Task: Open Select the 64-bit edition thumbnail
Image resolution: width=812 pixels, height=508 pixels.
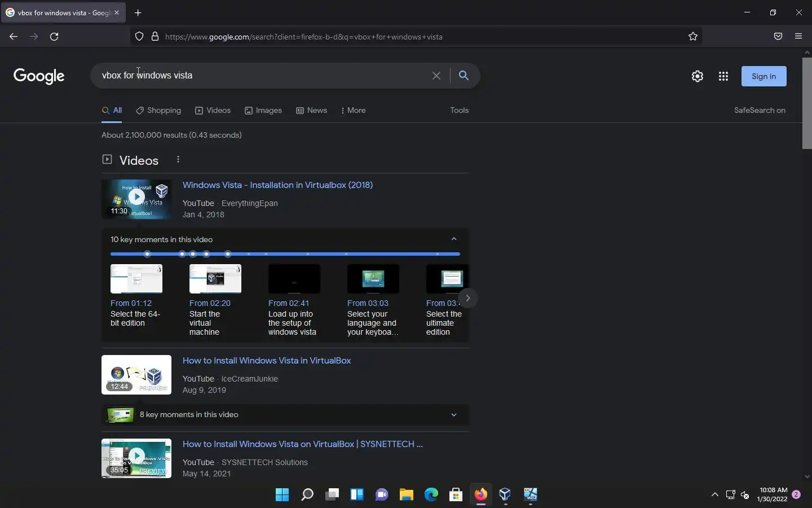Action: [136, 279]
